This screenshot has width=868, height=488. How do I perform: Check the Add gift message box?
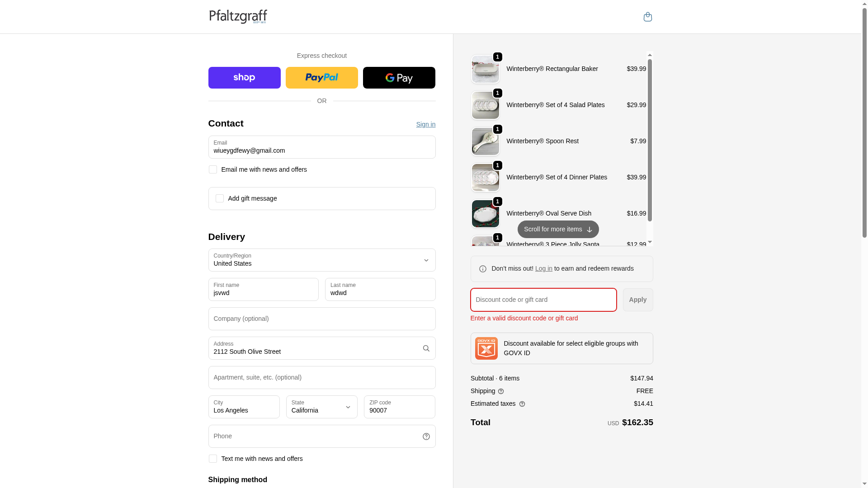pyautogui.click(x=219, y=198)
